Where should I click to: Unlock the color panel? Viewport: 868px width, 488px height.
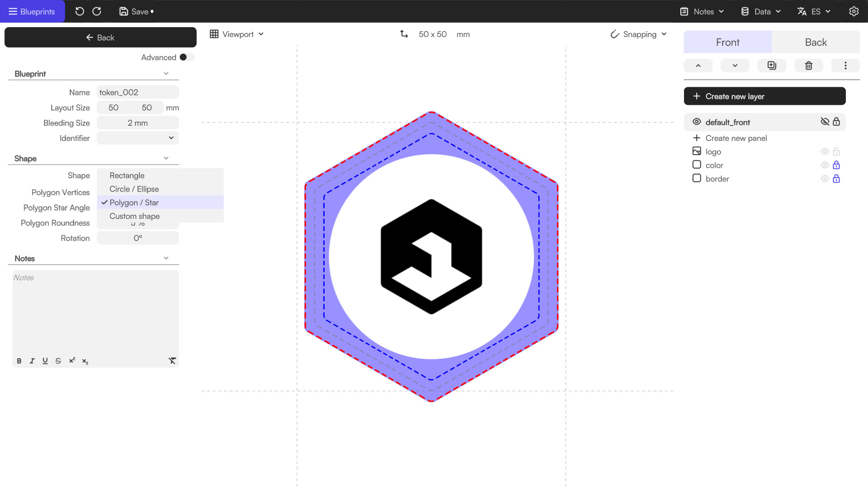click(836, 165)
